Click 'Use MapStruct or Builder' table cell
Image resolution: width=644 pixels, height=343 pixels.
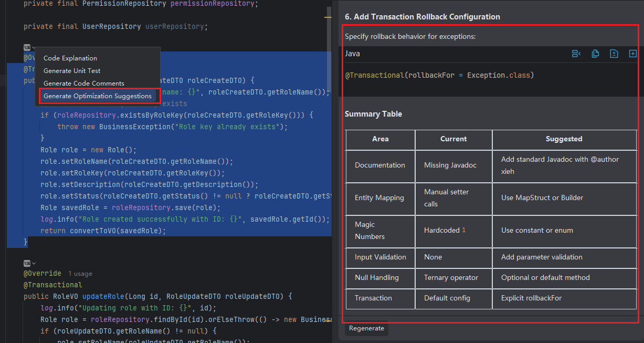(x=542, y=198)
